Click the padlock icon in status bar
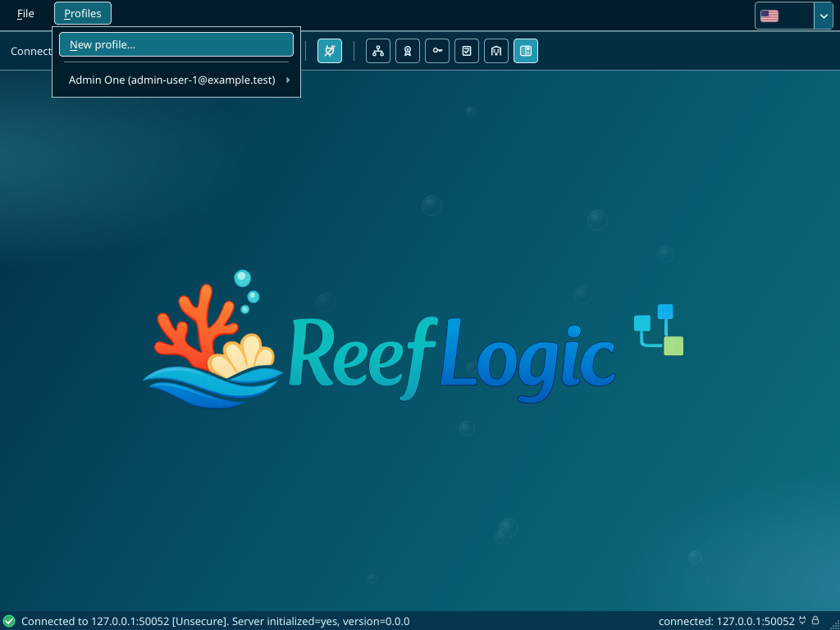The width and height of the screenshot is (840, 630). [816, 621]
